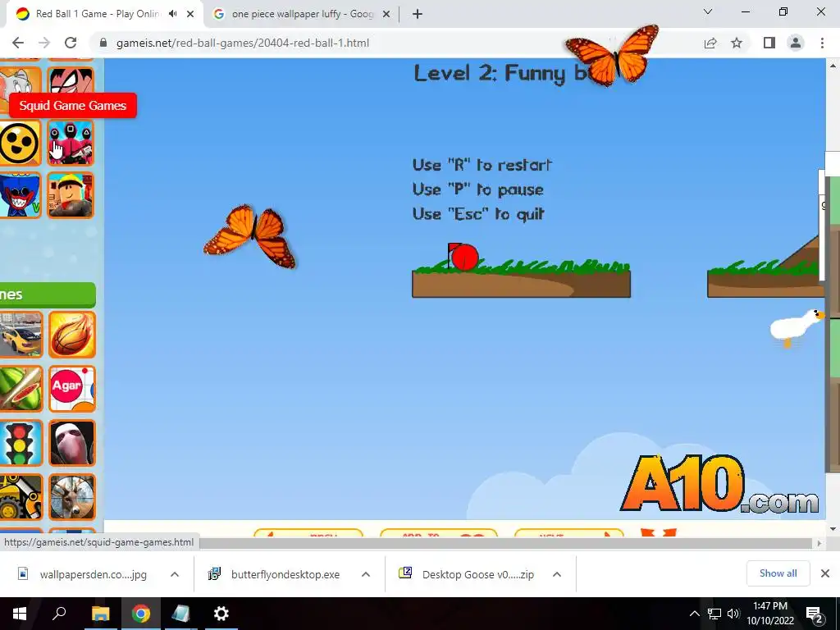View site information lock icon
840x630 pixels.
point(103,43)
